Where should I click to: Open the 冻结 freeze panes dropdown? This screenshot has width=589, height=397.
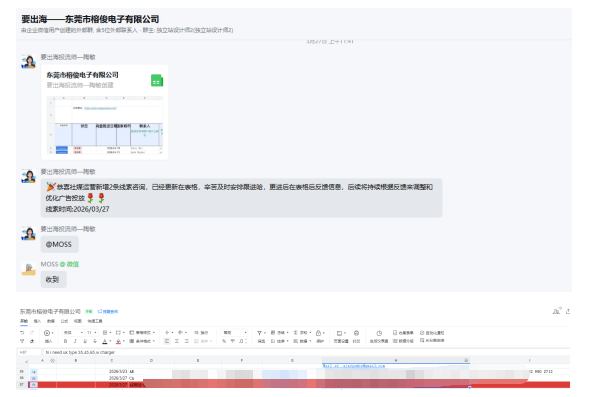tap(279, 332)
